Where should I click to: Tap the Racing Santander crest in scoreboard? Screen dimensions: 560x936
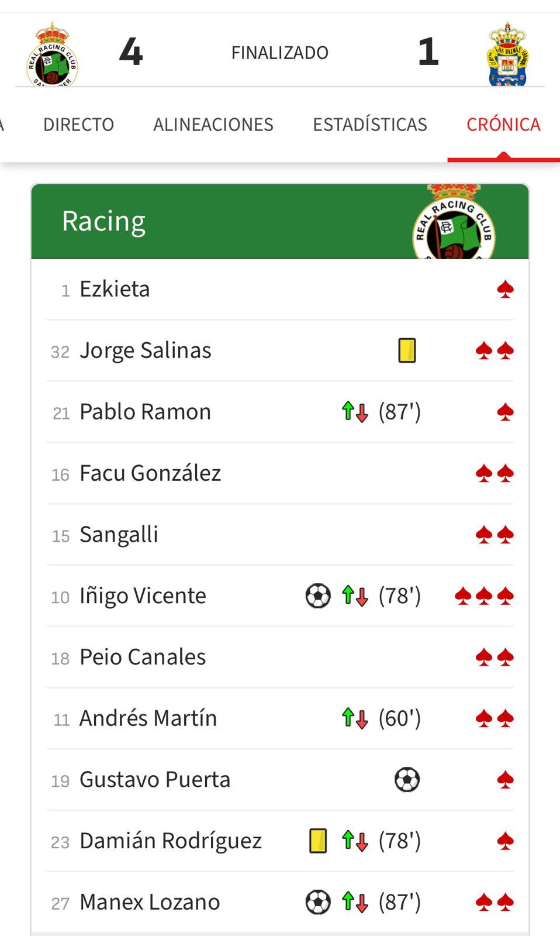point(53,54)
